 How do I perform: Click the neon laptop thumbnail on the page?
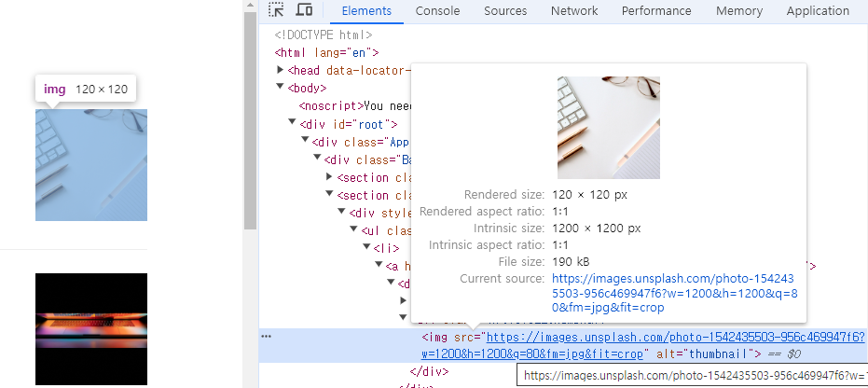[91, 329]
